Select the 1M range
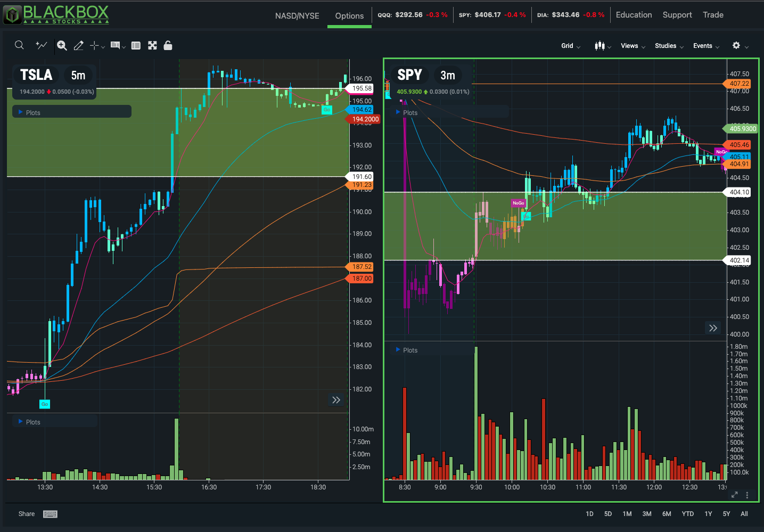 tap(627, 514)
